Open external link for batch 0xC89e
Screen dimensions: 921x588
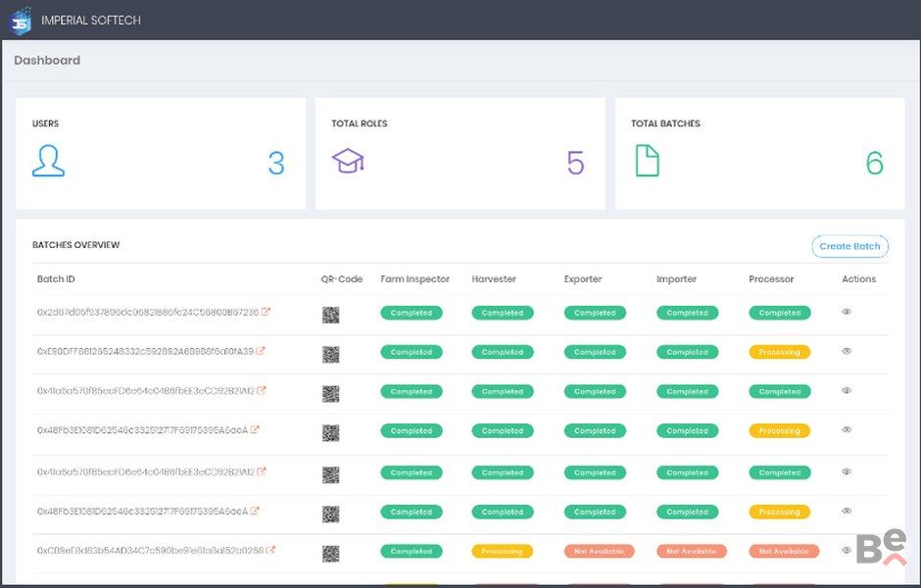point(270,551)
